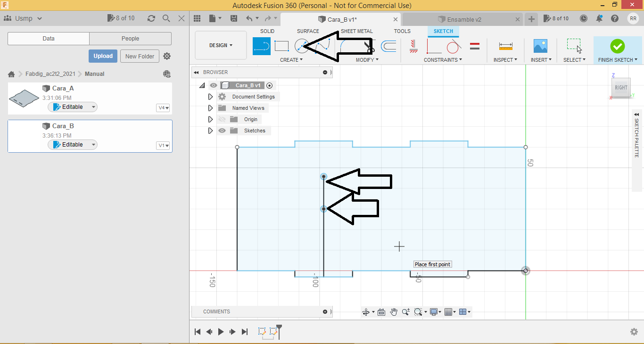This screenshot has height=344, width=644.
Task: Toggle visibility of Cara_B v1 component
Action: [x=214, y=85]
